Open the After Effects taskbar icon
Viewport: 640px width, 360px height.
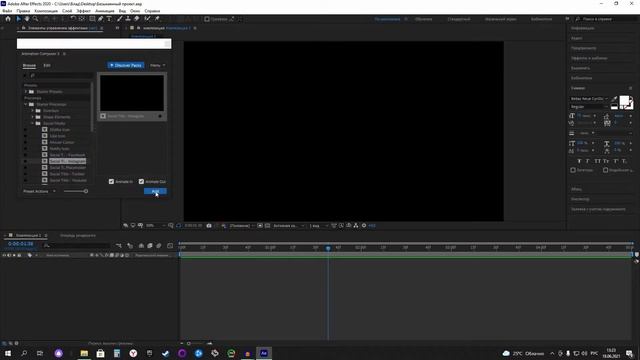[x=264, y=353]
